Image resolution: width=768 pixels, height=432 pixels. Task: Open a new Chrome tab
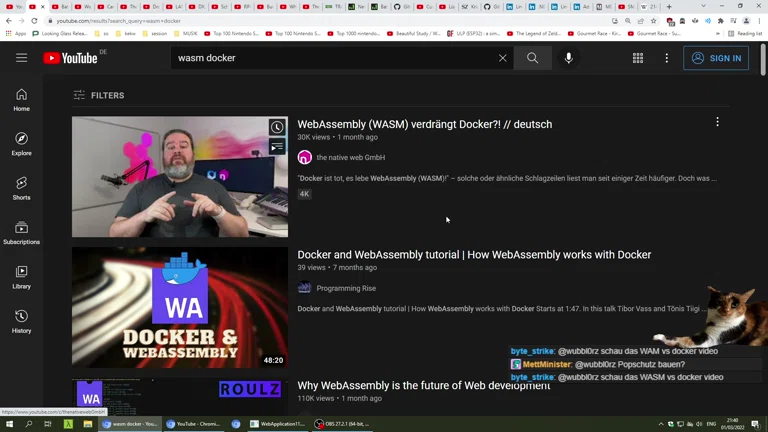click(669, 6)
